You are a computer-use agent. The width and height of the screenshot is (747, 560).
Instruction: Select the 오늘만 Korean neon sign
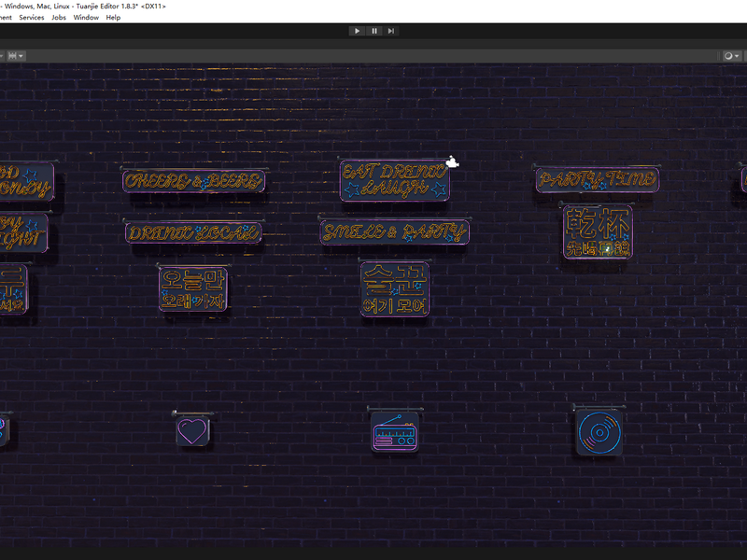click(193, 289)
